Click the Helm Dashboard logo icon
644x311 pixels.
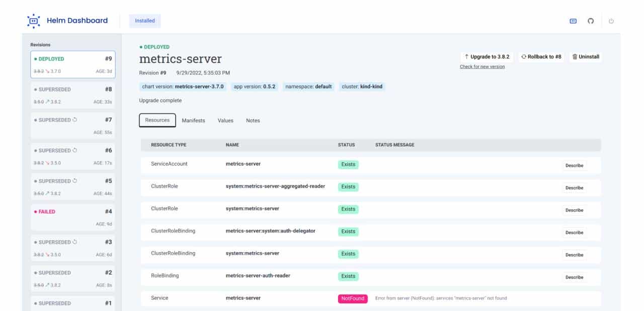[x=33, y=21]
